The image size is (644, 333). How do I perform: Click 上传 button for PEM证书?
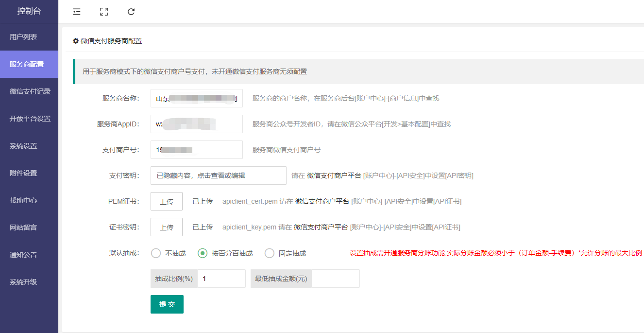(167, 201)
